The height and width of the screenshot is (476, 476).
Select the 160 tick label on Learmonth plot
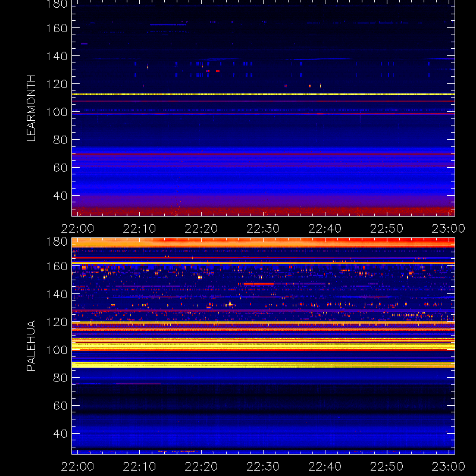click(57, 28)
